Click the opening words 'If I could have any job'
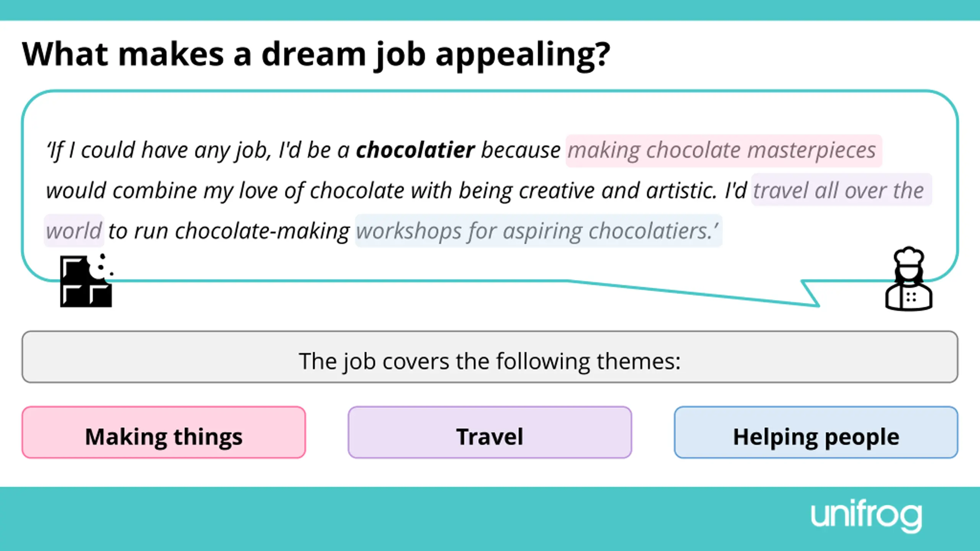This screenshot has width=980, height=551. (x=158, y=150)
